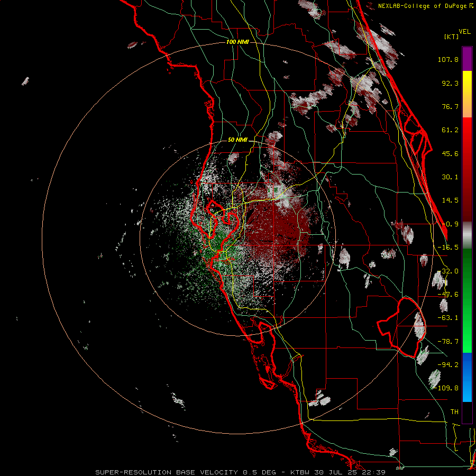Click the VEL legend title
476x476 pixels.
tap(465, 32)
